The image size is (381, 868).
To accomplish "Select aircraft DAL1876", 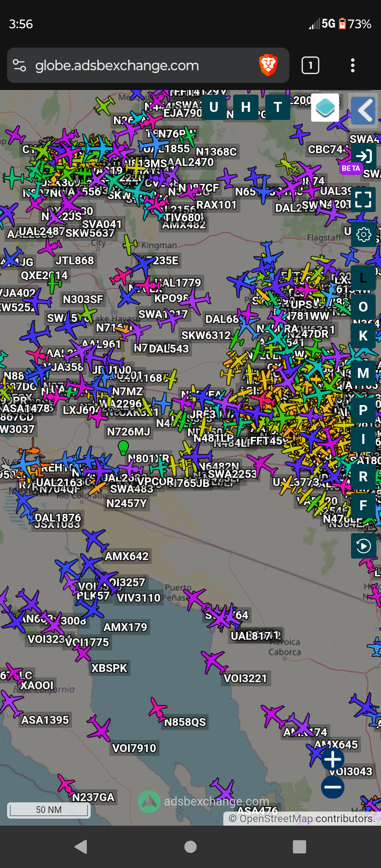I will tap(58, 518).
